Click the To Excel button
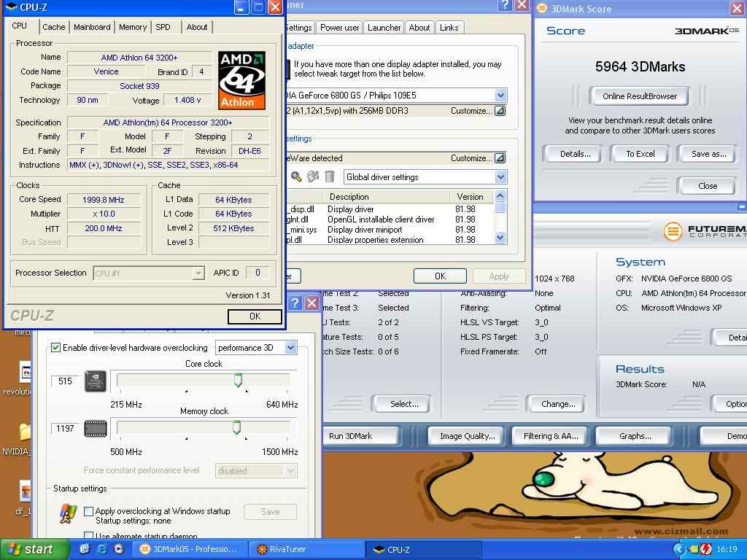747x560 pixels. 640,154
